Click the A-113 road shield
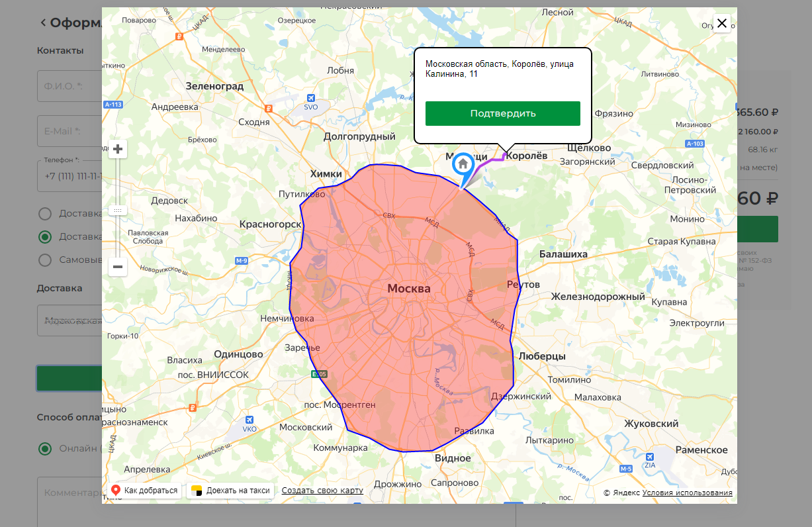This screenshot has width=812, height=527. tap(113, 105)
